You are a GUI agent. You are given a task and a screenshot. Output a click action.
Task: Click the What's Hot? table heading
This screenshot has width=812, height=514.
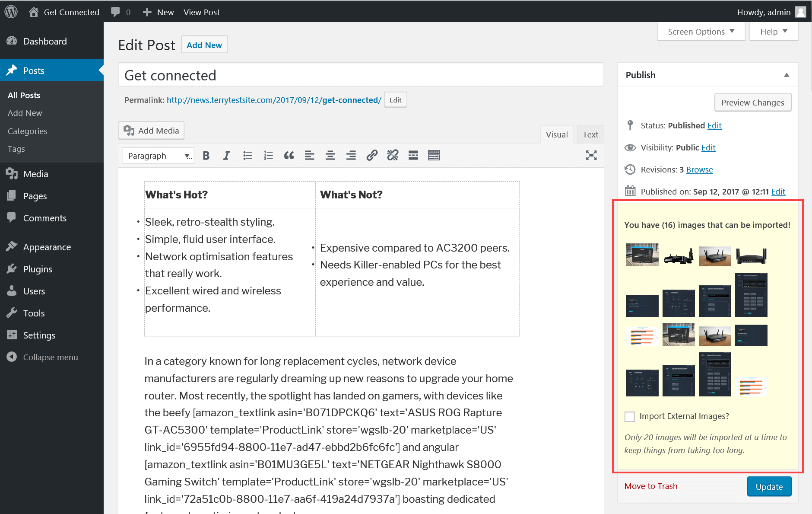coord(177,195)
